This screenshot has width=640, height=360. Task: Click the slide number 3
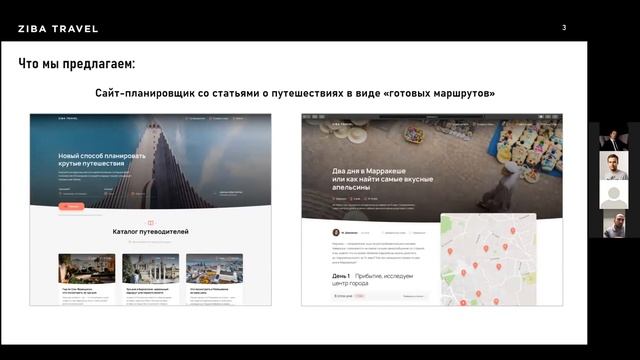point(564,28)
